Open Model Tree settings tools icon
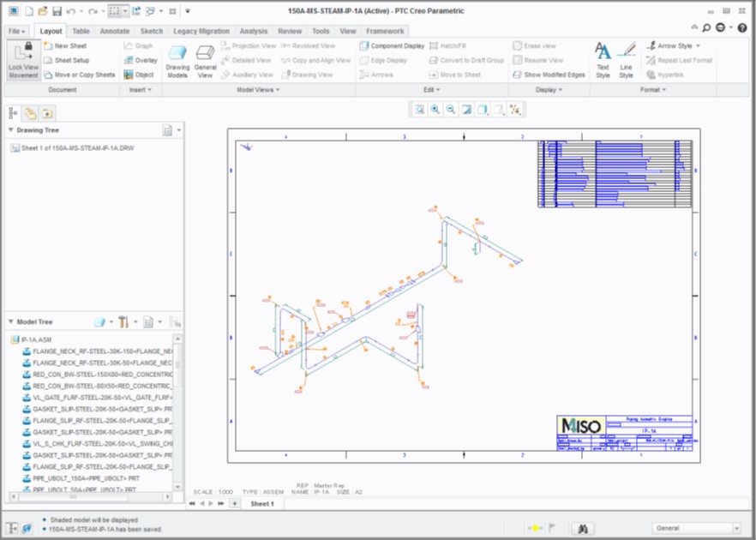The height and width of the screenshot is (540, 756). point(123,321)
